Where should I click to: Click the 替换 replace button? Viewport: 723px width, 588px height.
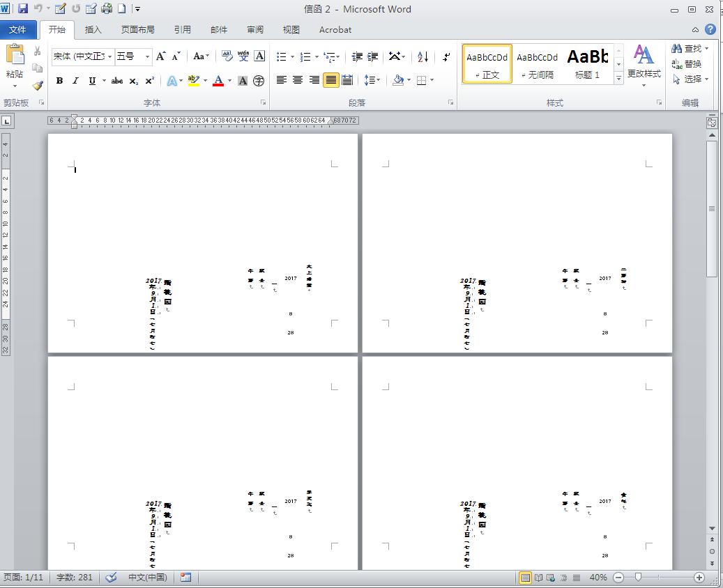click(687, 64)
